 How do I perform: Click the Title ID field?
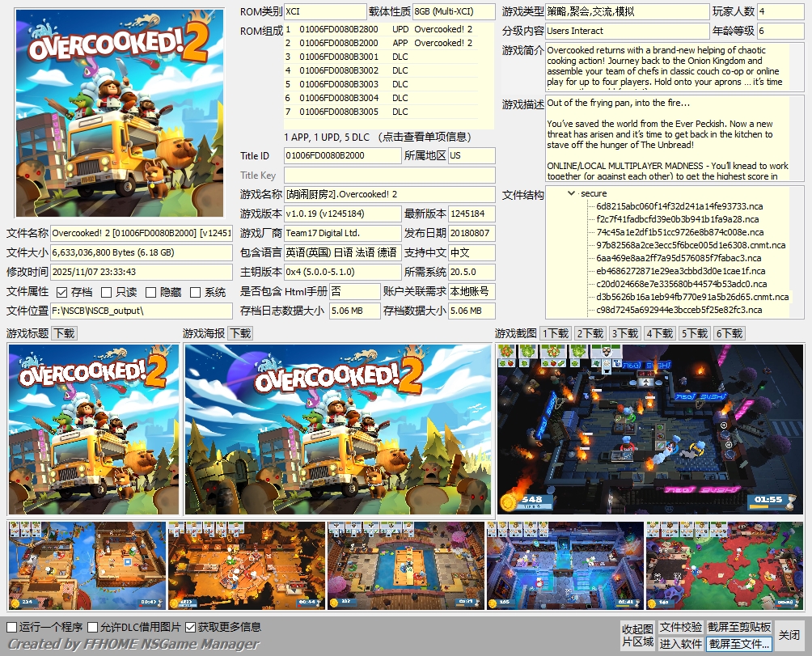[x=342, y=156]
